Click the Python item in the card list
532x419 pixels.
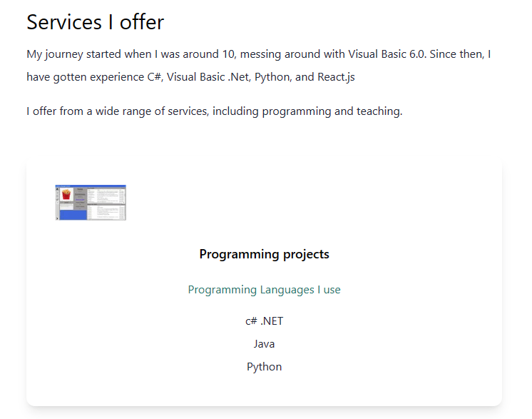(264, 367)
